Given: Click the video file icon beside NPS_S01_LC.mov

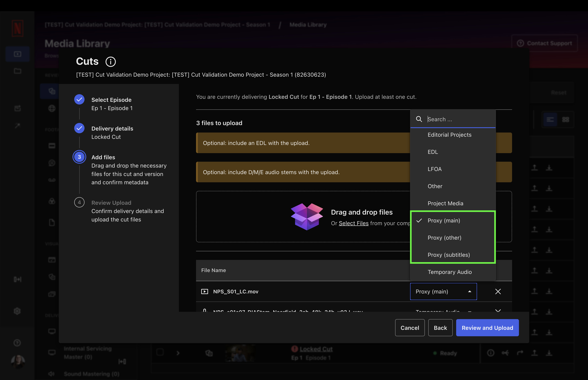Looking at the screenshot, I should coord(204,291).
